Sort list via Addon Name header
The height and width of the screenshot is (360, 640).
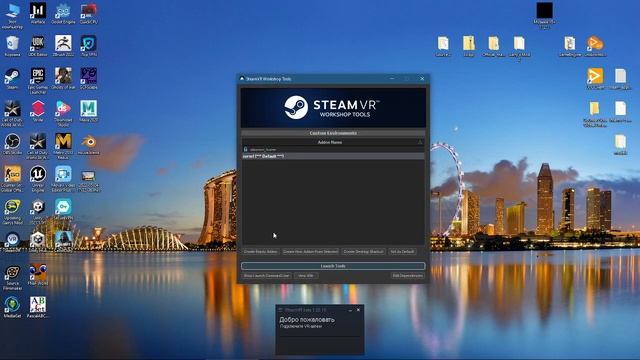pyautogui.click(x=330, y=142)
